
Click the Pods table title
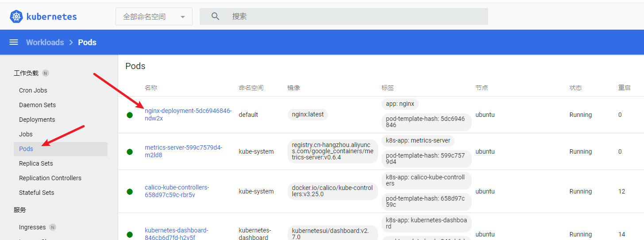[135, 66]
